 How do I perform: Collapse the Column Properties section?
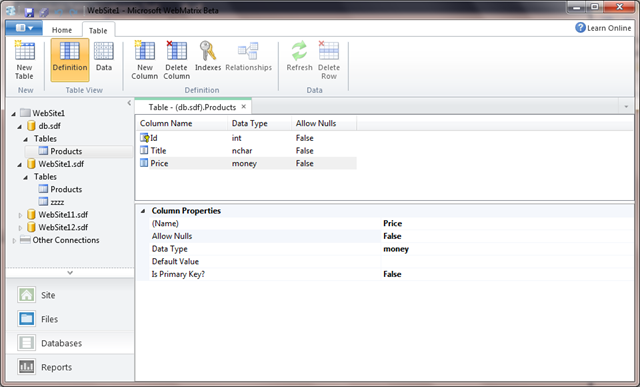[x=143, y=211]
